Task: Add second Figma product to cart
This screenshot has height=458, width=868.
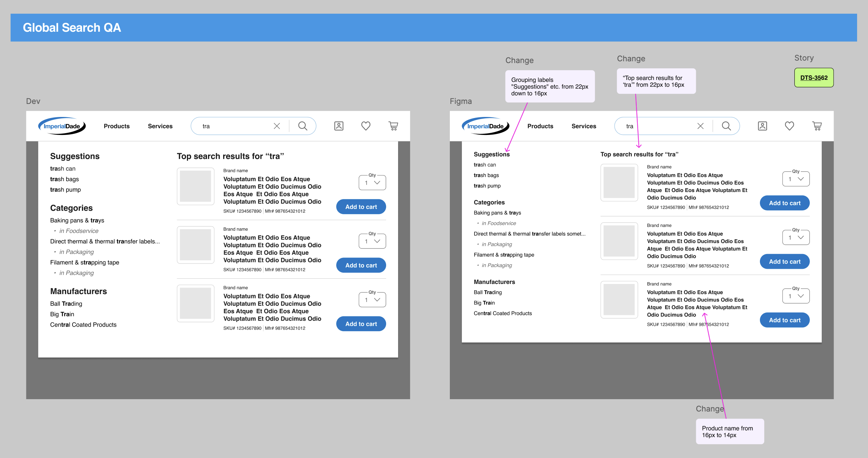Action: pos(785,261)
